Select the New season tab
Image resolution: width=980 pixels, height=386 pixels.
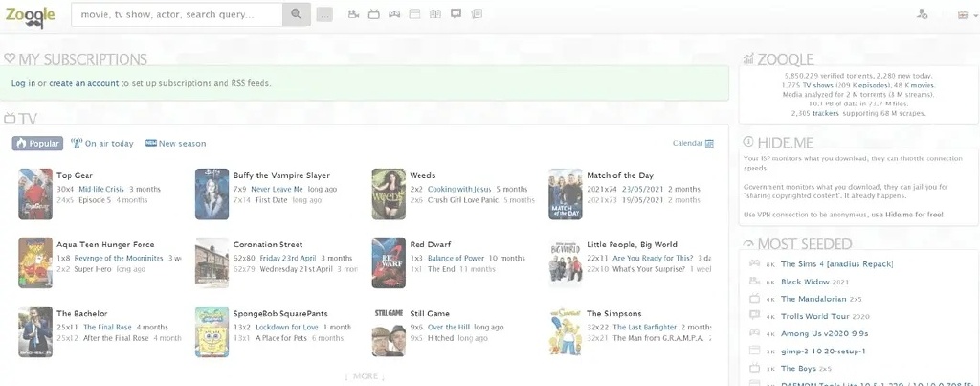click(x=175, y=144)
